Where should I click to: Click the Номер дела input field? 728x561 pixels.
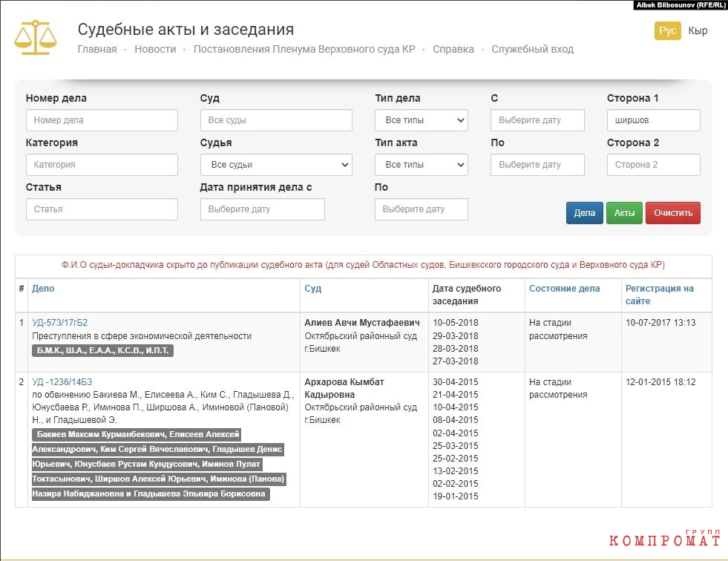(x=102, y=120)
